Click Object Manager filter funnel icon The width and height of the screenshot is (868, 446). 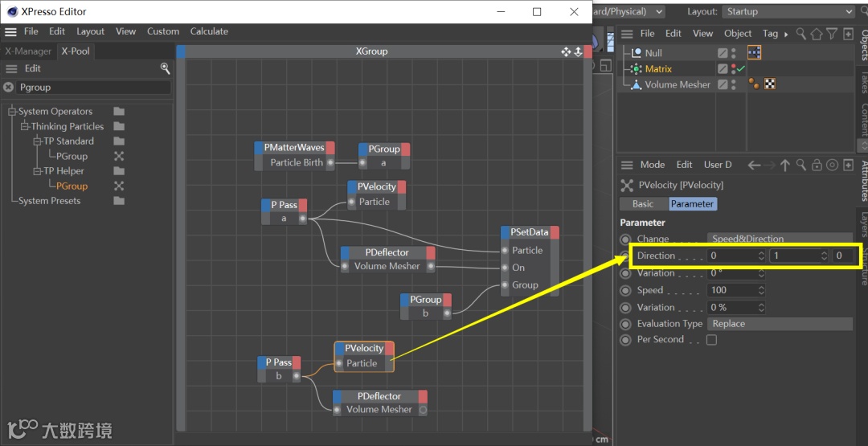coord(832,34)
